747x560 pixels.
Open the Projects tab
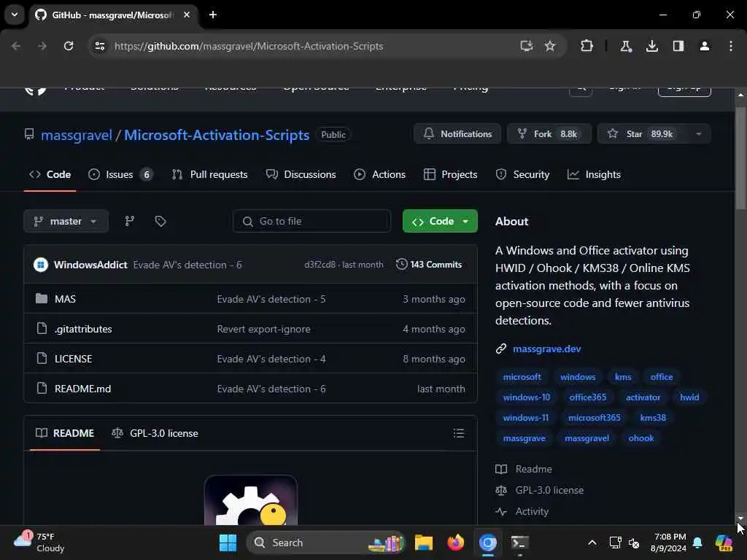[x=450, y=175]
